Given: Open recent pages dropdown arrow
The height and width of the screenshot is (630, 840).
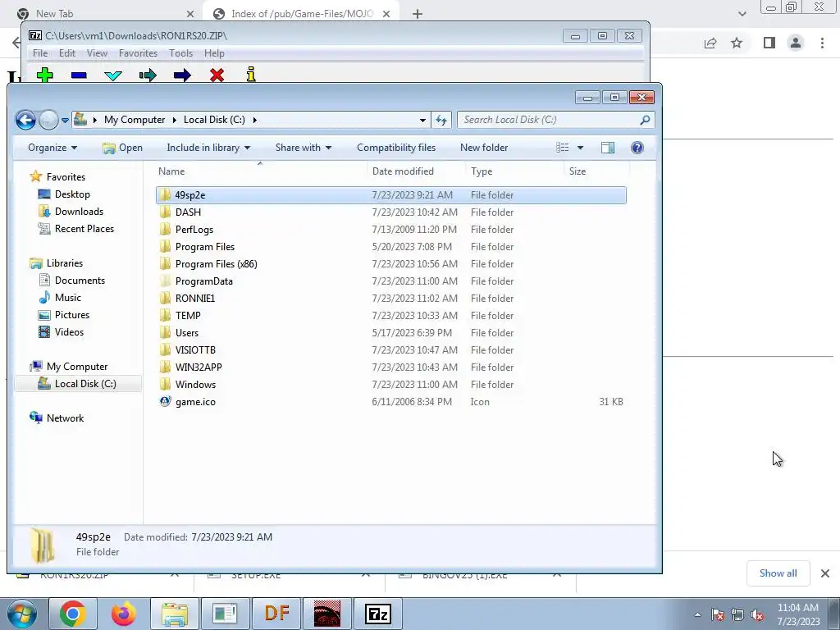Looking at the screenshot, I should [x=65, y=120].
